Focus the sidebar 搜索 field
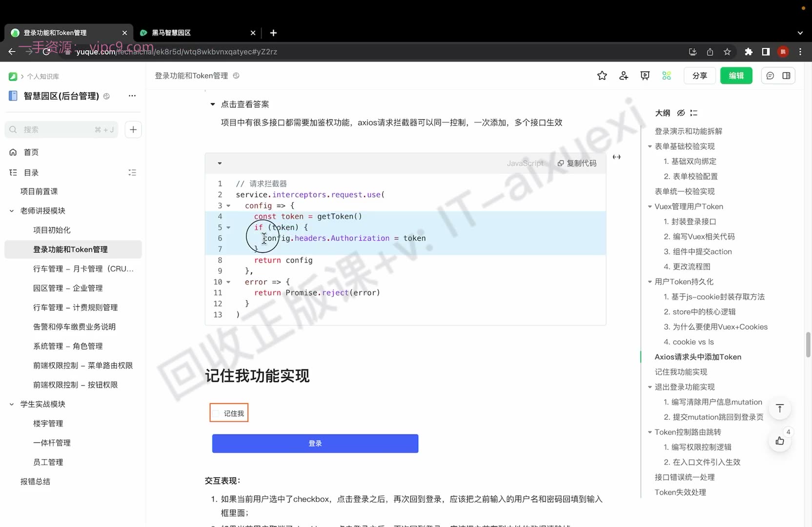The height and width of the screenshot is (527, 812). (x=61, y=129)
